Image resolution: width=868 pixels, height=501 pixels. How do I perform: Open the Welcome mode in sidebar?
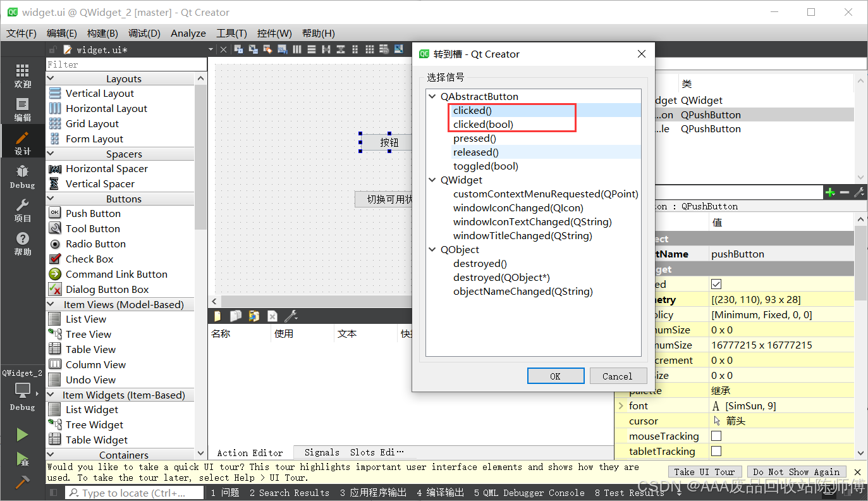[22, 76]
